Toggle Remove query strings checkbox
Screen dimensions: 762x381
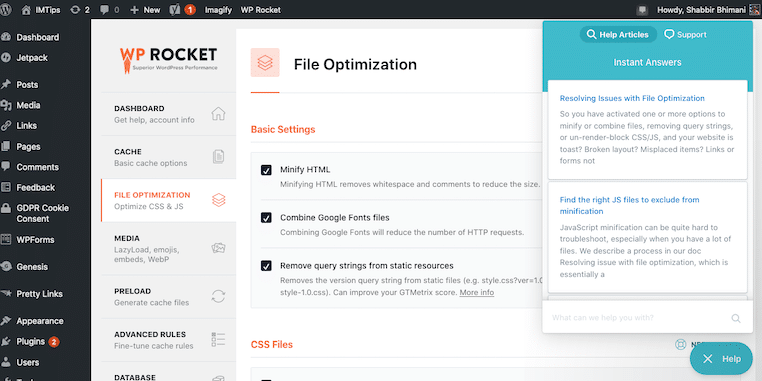[x=266, y=266]
